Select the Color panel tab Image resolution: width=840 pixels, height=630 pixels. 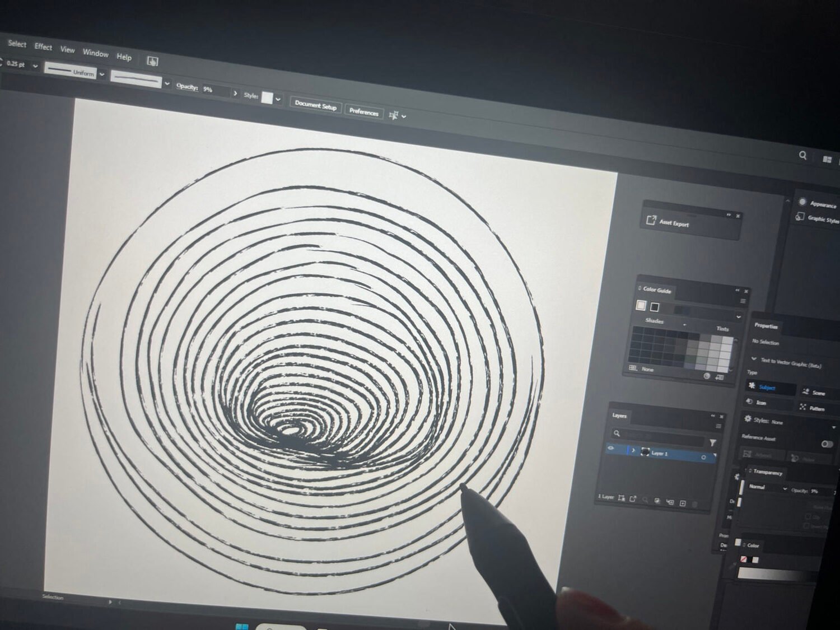(x=753, y=545)
